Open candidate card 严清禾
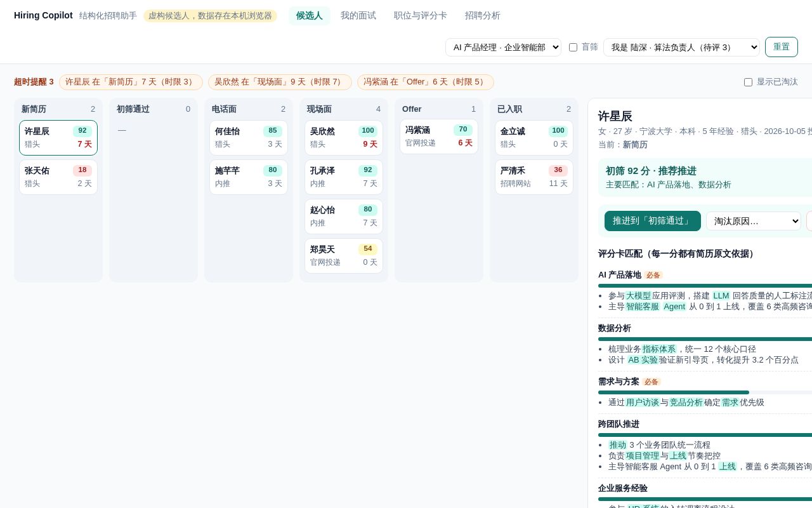This screenshot has width=812, height=508. [534, 177]
